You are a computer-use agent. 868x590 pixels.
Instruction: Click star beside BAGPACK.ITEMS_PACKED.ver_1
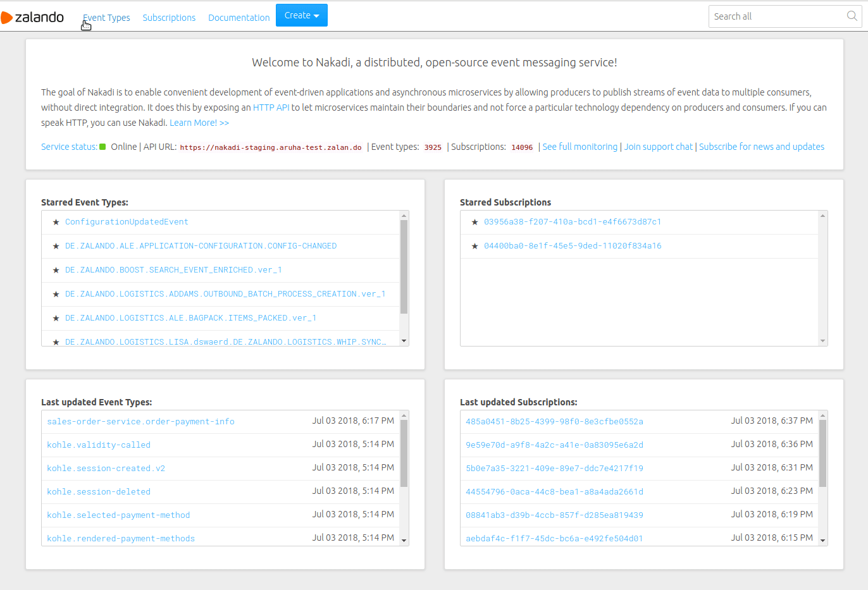pyautogui.click(x=56, y=318)
